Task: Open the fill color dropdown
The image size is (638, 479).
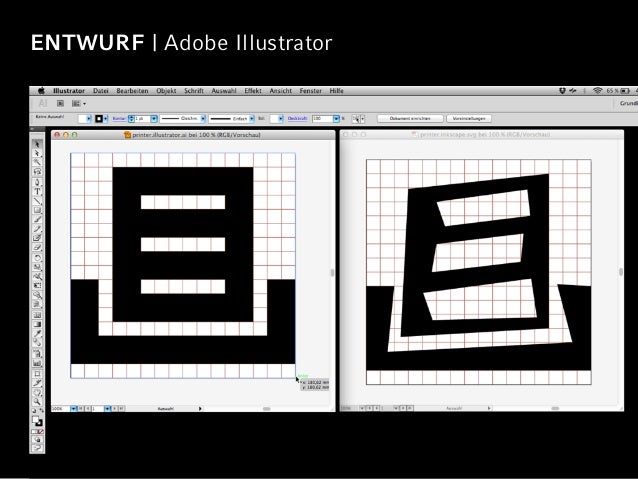Action: 89,118
